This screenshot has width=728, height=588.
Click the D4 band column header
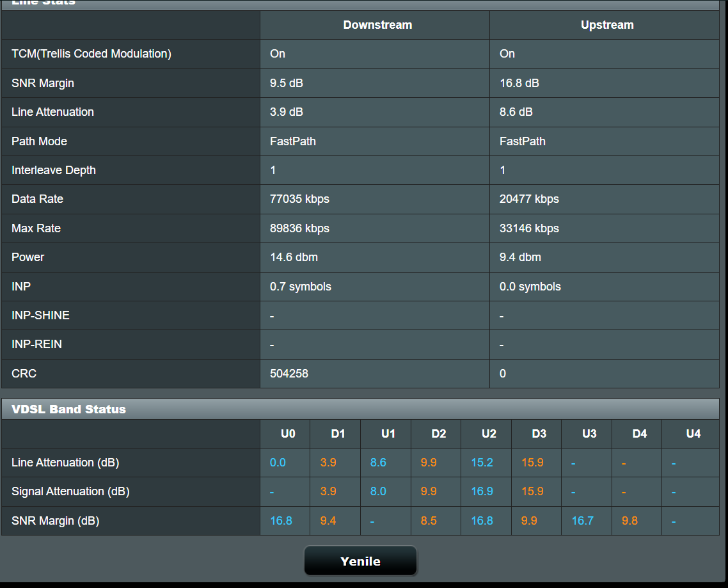pos(639,433)
